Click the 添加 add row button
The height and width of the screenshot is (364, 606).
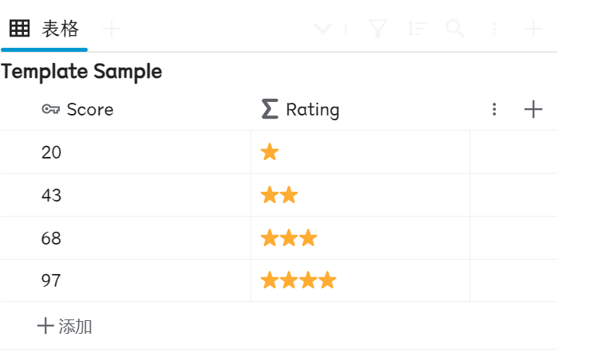pyautogui.click(x=65, y=326)
